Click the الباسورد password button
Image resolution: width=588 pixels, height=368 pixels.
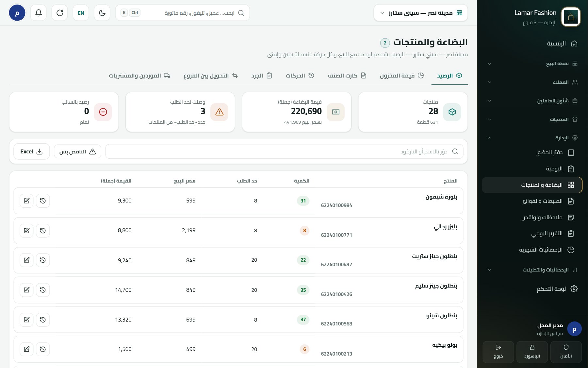point(532,352)
